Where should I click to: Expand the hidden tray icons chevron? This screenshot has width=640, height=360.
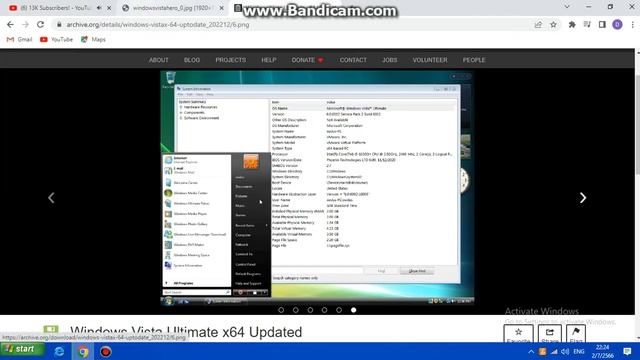531,351
